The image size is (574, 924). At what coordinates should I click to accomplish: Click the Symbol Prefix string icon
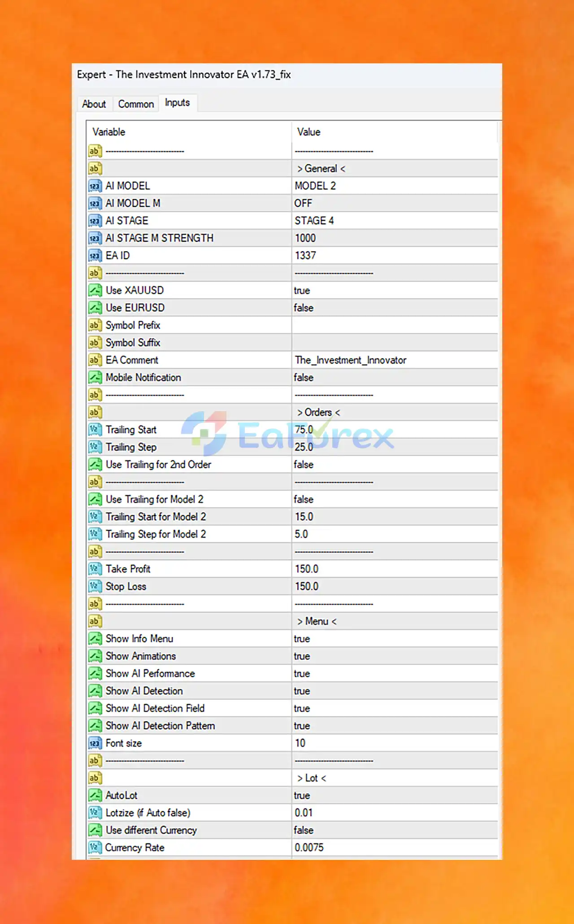[x=95, y=325]
